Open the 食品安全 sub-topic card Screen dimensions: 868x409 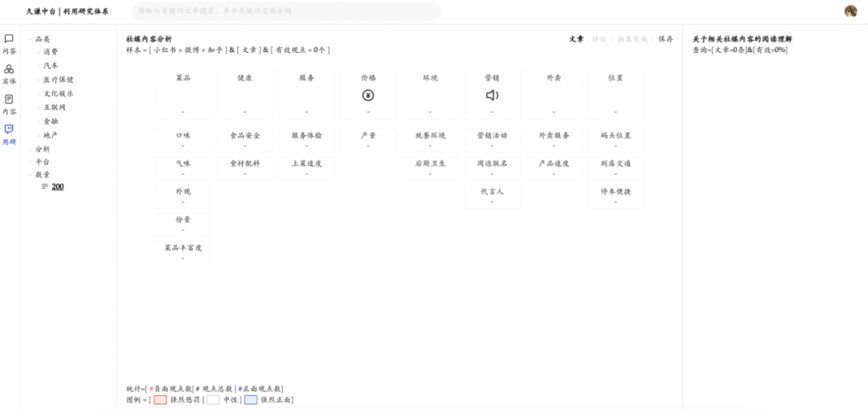point(244,140)
